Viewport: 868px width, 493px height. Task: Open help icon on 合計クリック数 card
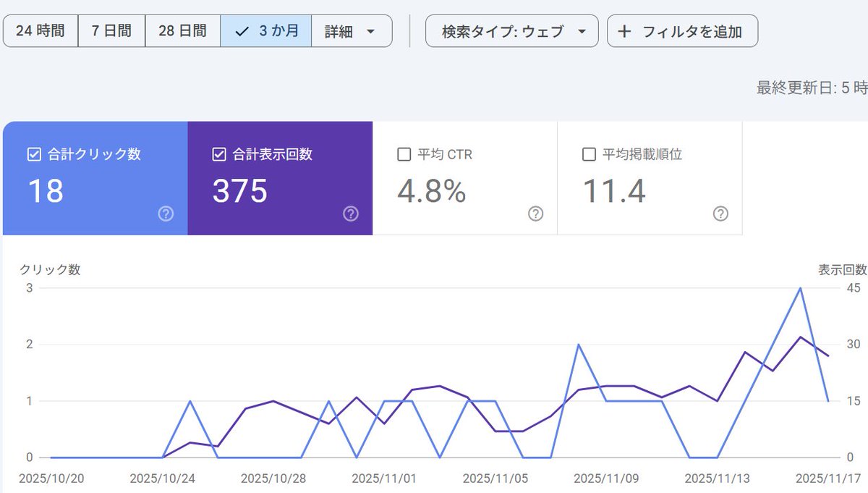166,214
